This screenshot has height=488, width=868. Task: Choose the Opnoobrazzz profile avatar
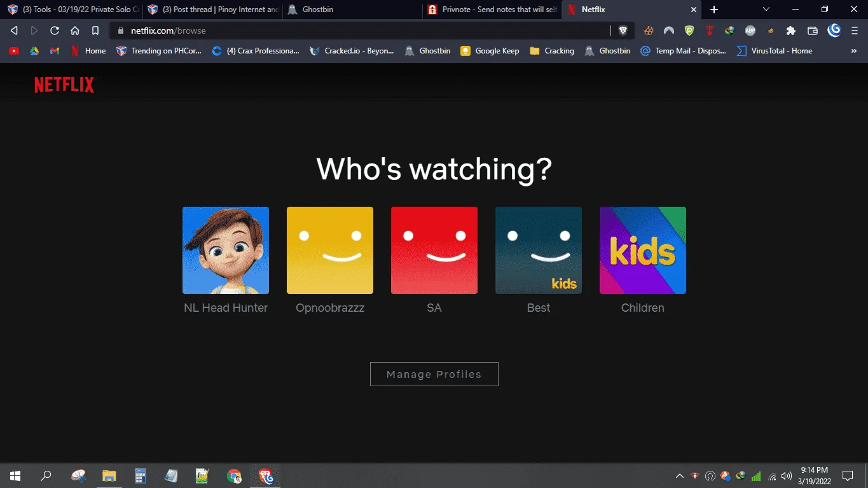tap(330, 250)
